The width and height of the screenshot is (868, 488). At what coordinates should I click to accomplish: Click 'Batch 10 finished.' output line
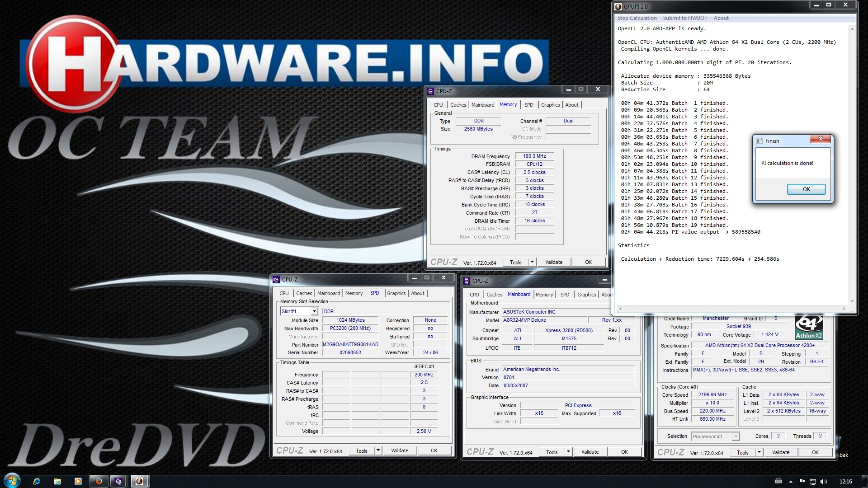pyautogui.click(x=675, y=164)
